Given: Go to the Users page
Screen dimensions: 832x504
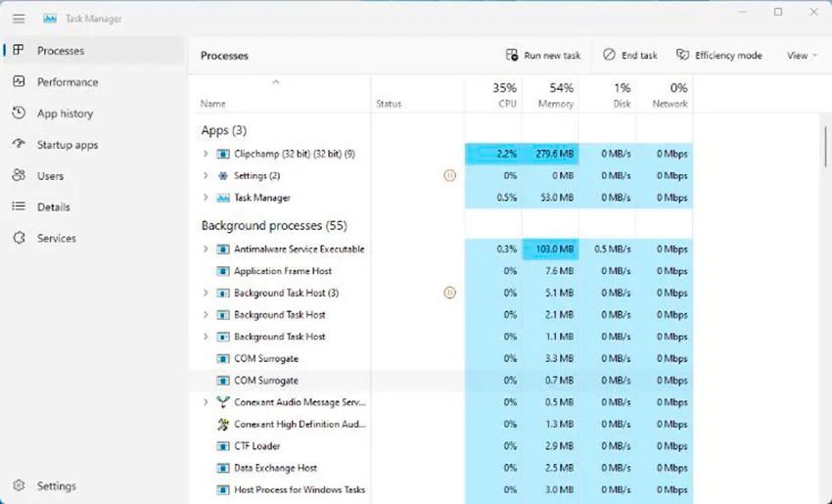Looking at the screenshot, I should tap(94, 175).
